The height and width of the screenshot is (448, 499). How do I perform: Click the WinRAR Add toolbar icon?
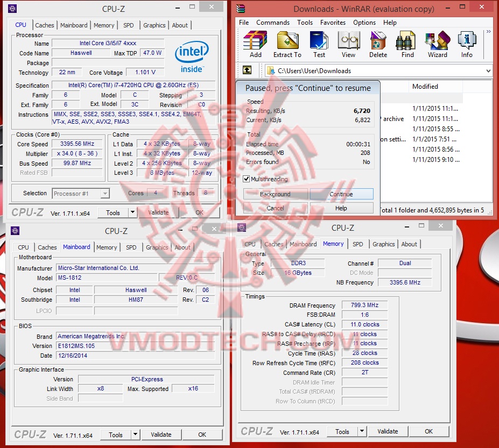[255, 45]
